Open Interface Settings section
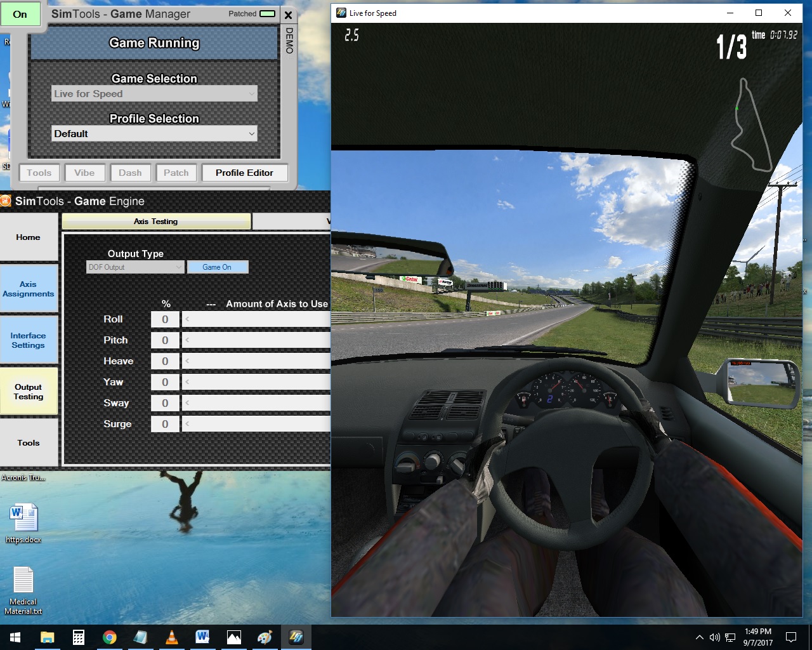812x650 pixels. pyautogui.click(x=29, y=340)
